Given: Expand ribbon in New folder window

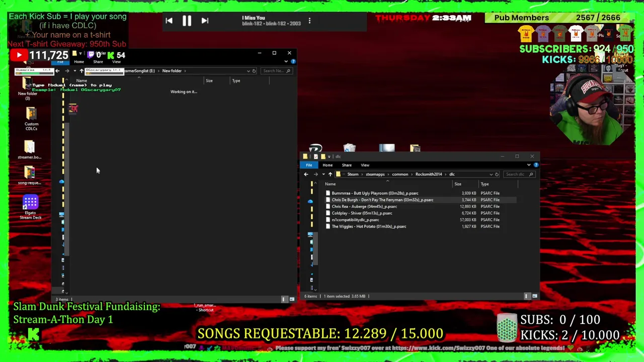Looking at the screenshot, I should pyautogui.click(x=286, y=61).
